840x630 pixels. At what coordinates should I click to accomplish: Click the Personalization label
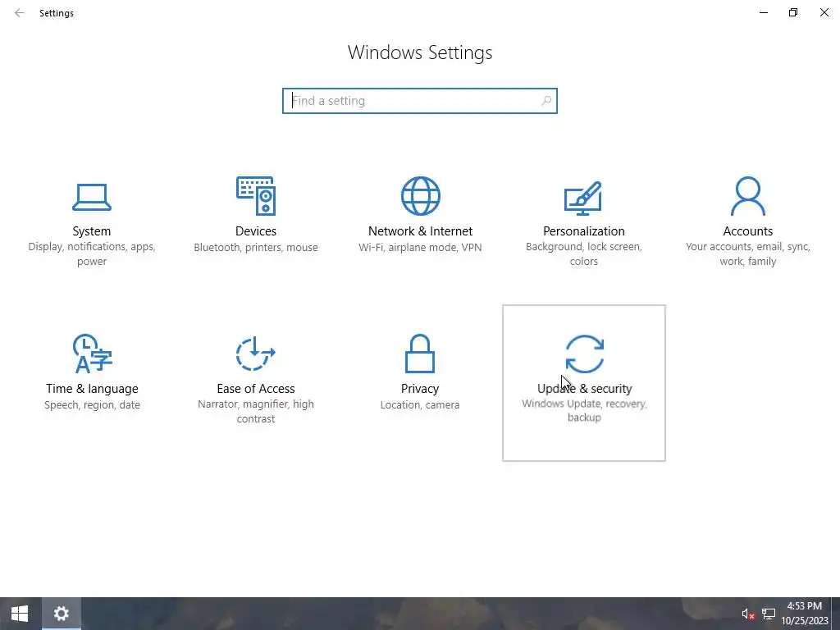pyautogui.click(x=584, y=231)
